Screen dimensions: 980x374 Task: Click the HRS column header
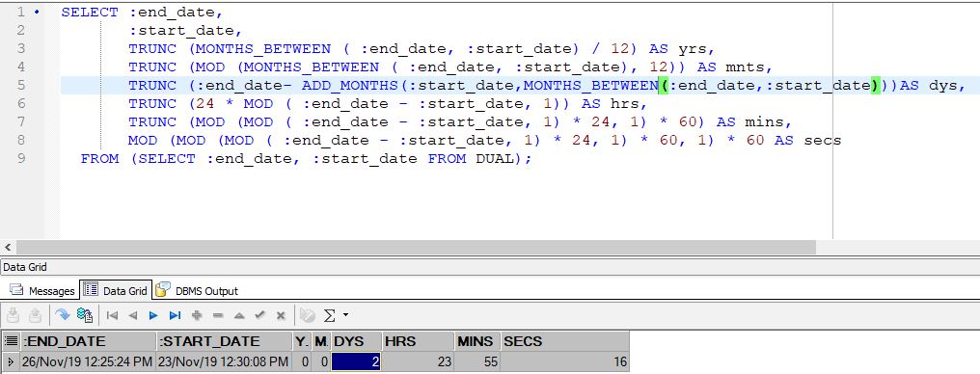tap(418, 341)
